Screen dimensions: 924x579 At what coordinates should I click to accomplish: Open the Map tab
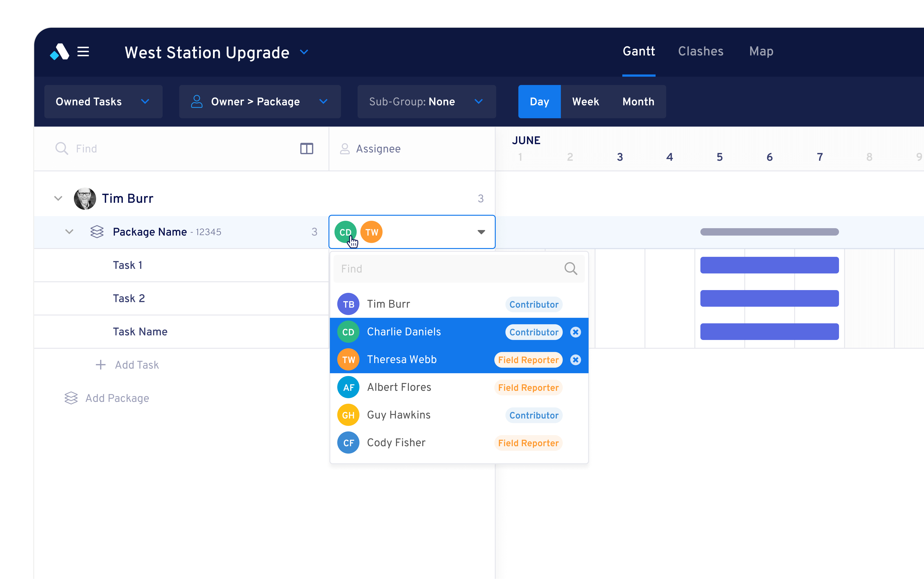click(x=761, y=51)
